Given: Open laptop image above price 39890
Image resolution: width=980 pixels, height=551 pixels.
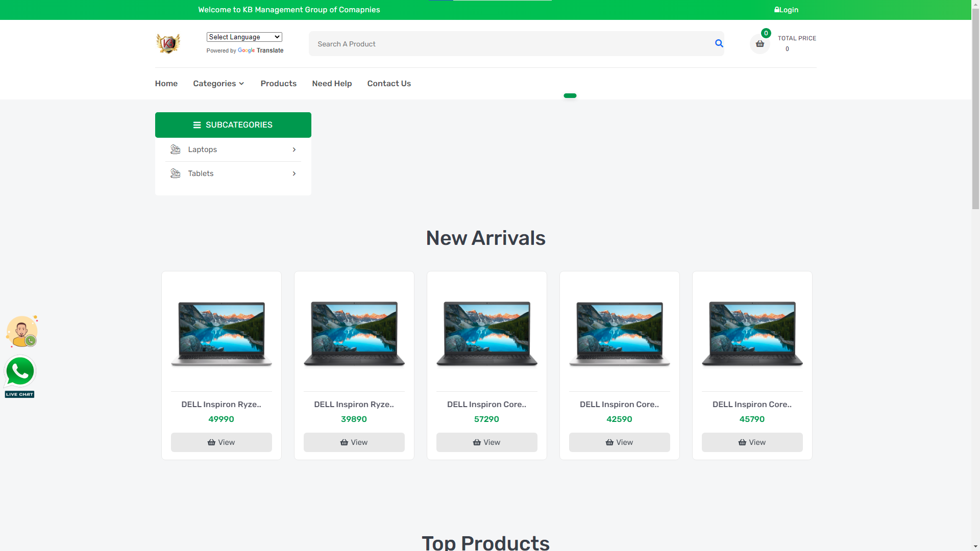Looking at the screenshot, I should coord(354,334).
